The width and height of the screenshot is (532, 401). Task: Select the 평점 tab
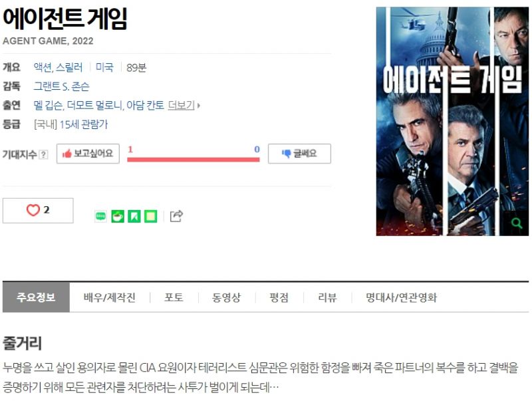click(279, 297)
